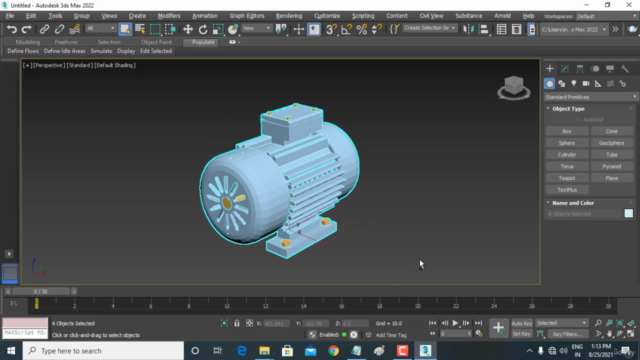Activate the Select and Link tool
This screenshot has height=360, width=640.
click(x=44, y=29)
